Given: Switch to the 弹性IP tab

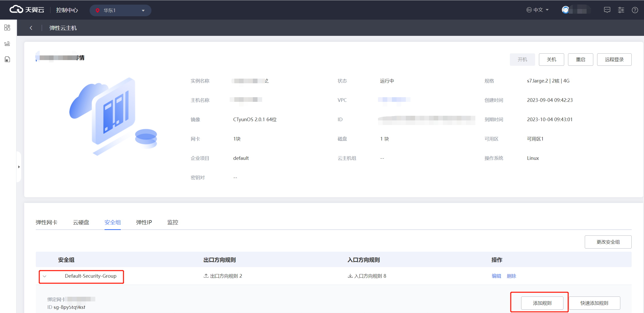Looking at the screenshot, I should pos(144,222).
